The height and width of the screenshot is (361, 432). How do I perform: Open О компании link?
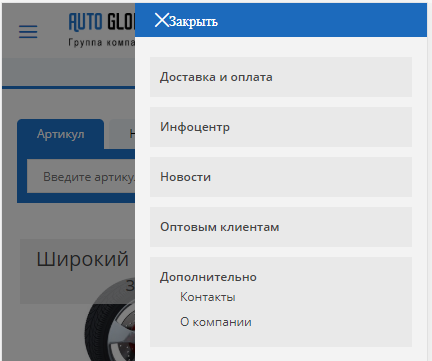tap(216, 322)
